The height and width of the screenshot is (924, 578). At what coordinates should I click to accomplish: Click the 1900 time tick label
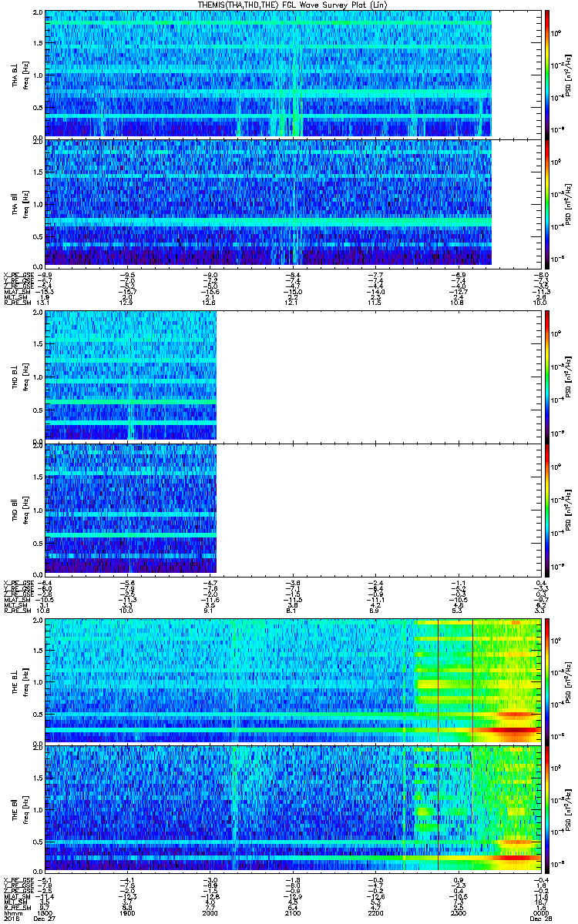[x=128, y=913]
